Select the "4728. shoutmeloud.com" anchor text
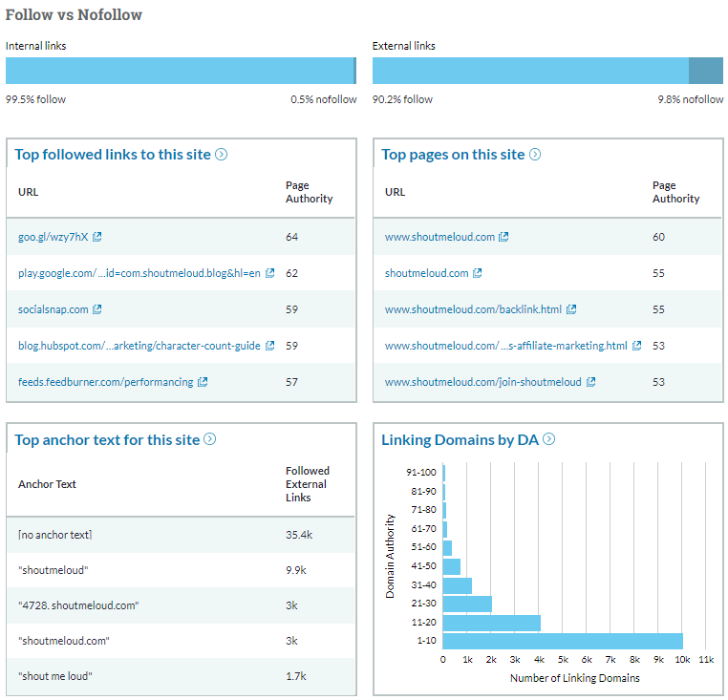Screen dimensions: 728x700 coord(78,605)
